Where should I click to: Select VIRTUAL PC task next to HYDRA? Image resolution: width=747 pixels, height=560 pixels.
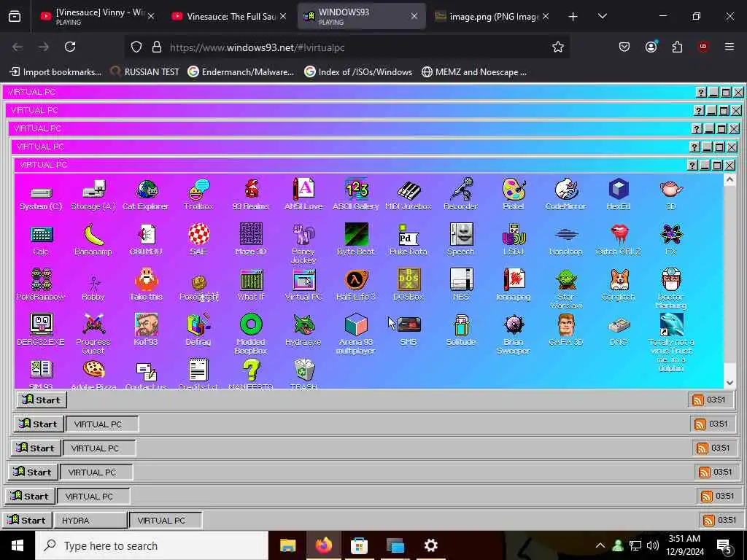click(166, 520)
